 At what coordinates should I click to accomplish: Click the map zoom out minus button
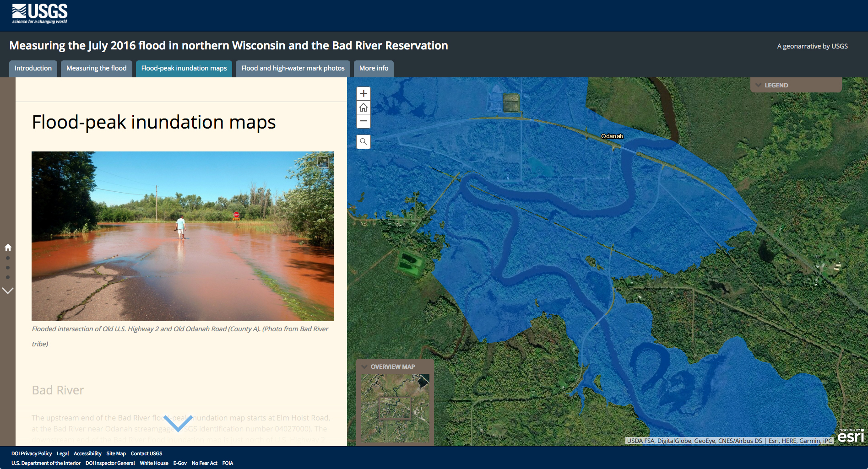point(363,121)
